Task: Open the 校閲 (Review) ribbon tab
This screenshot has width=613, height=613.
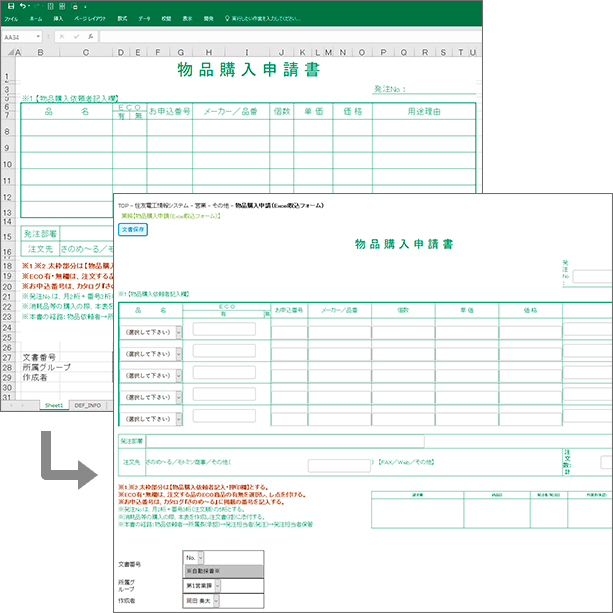Action: (x=166, y=19)
